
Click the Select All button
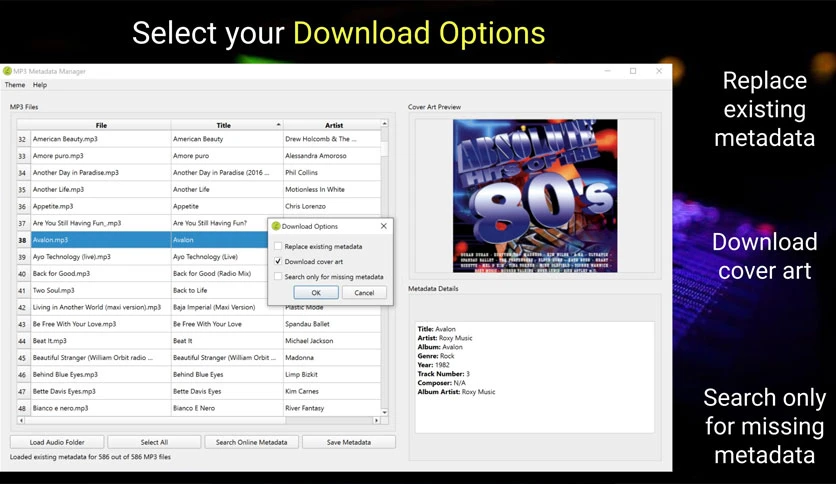pyautogui.click(x=154, y=442)
